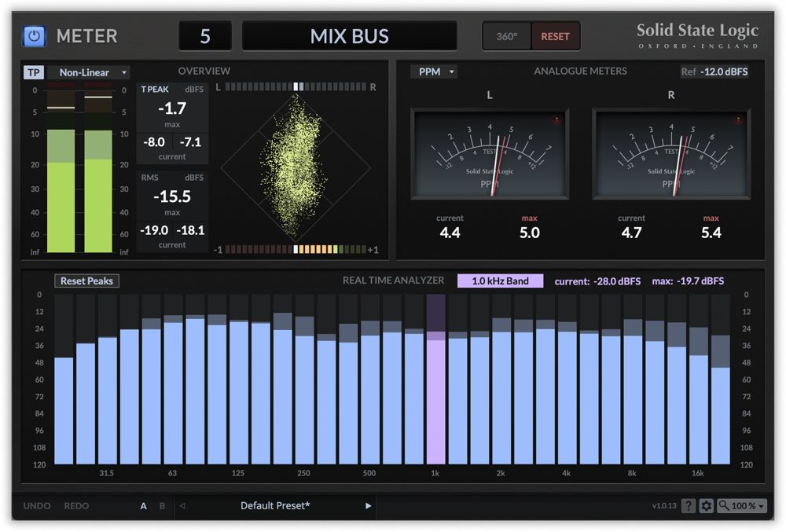This screenshot has height=532, width=786.
Task: Click Reset Peaks in analyzer
Action: click(86, 281)
